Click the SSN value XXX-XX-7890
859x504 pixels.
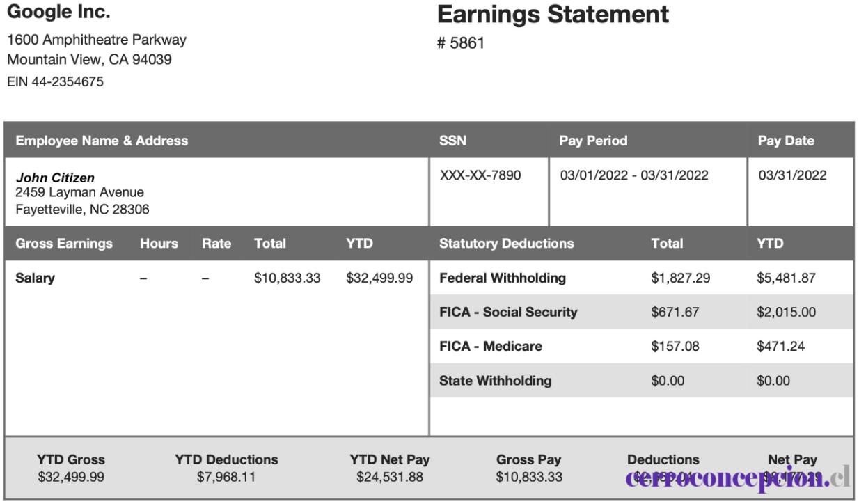(x=480, y=175)
